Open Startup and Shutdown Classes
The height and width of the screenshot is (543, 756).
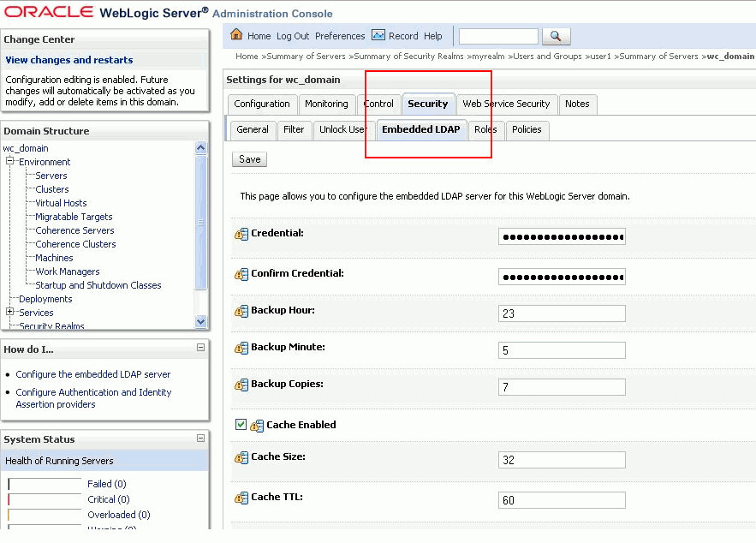pyautogui.click(x=98, y=285)
